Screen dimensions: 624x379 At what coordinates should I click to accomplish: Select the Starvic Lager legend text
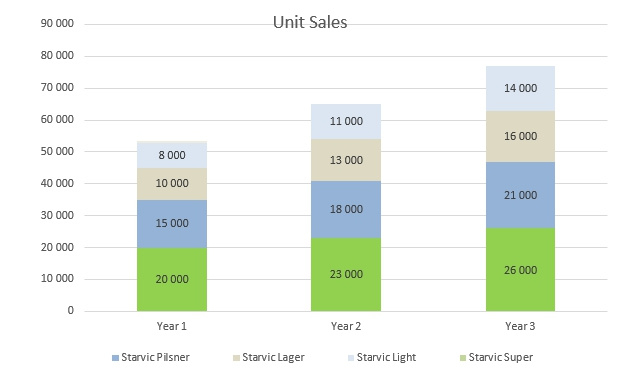click(273, 358)
